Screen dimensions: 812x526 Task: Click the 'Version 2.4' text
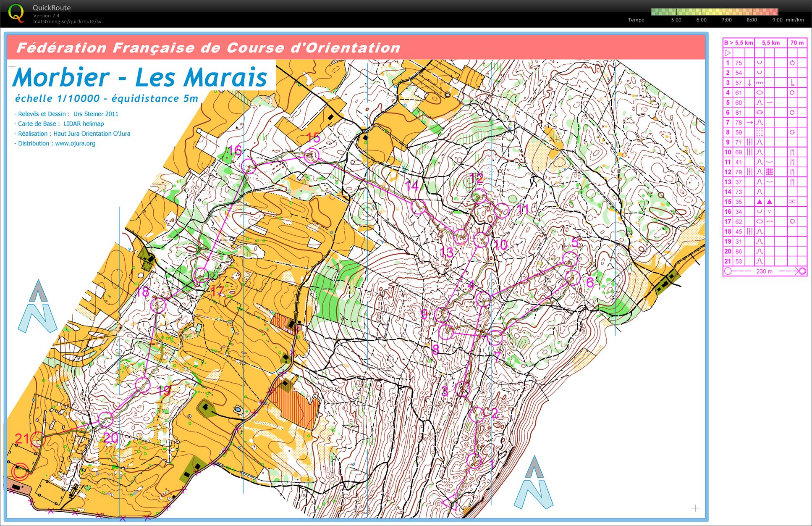(x=46, y=16)
